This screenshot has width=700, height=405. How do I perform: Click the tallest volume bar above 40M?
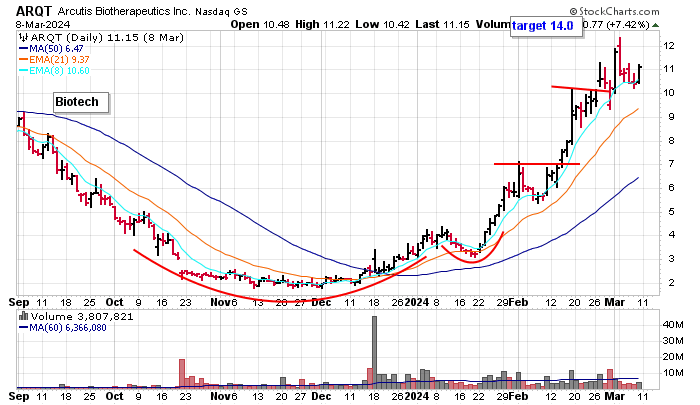coord(374,352)
